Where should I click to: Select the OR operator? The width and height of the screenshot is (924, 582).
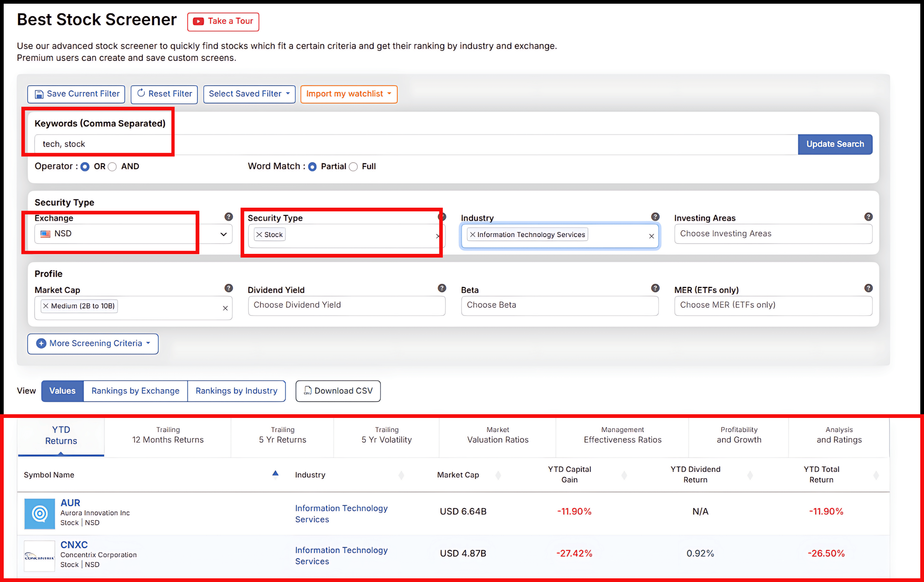point(85,167)
